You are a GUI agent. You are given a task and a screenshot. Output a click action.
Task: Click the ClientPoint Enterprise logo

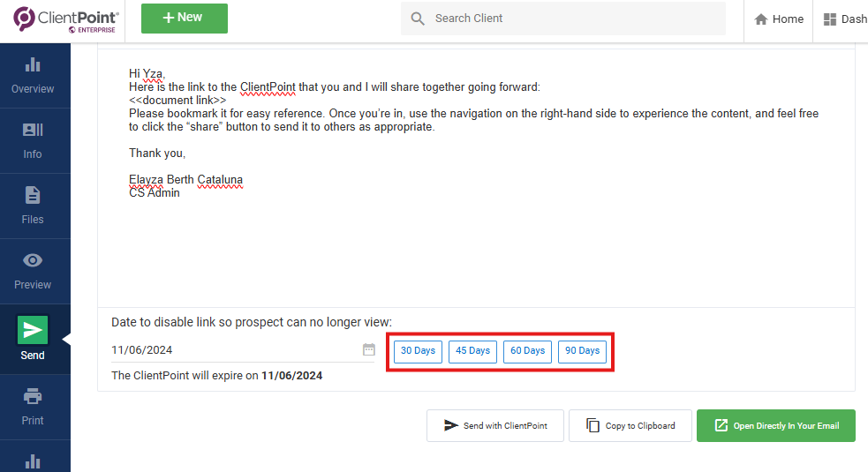pos(65,20)
